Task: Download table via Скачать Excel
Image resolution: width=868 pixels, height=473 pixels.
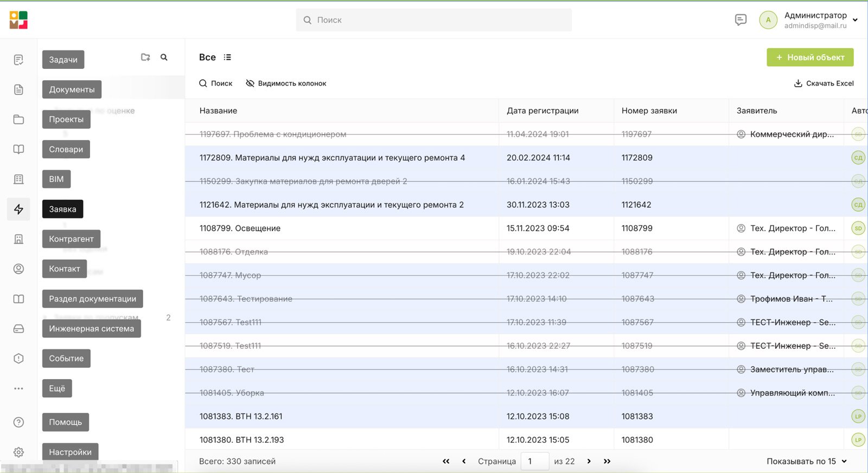Action: click(824, 84)
